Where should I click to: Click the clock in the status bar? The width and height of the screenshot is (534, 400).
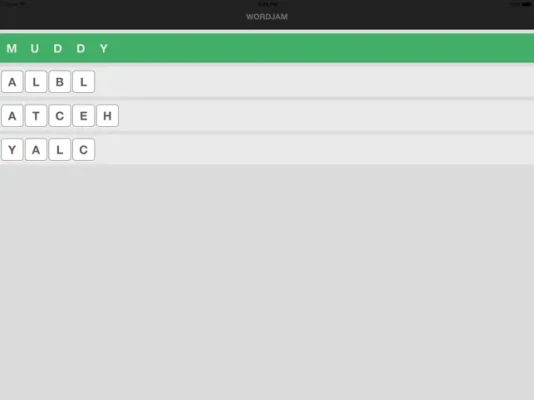[268, 4]
